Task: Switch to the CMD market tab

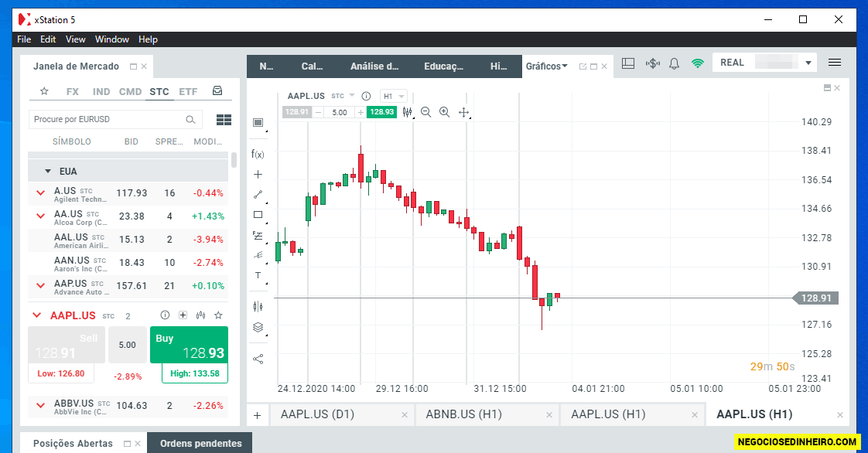Action: 130,92
